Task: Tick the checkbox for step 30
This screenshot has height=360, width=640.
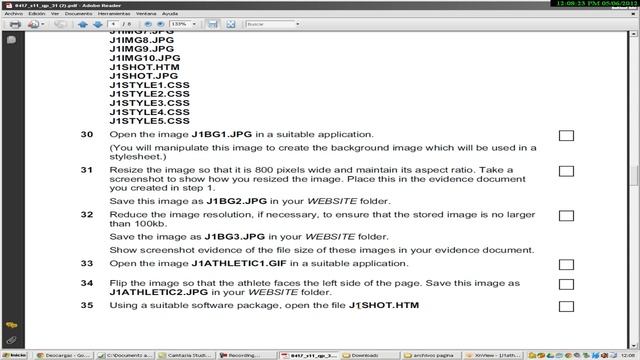Action: (566, 136)
